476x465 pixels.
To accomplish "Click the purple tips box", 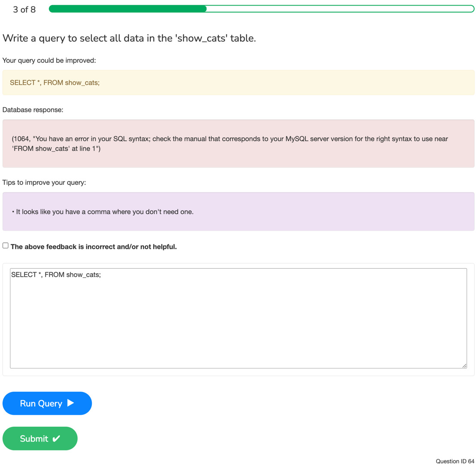I will (238, 211).
